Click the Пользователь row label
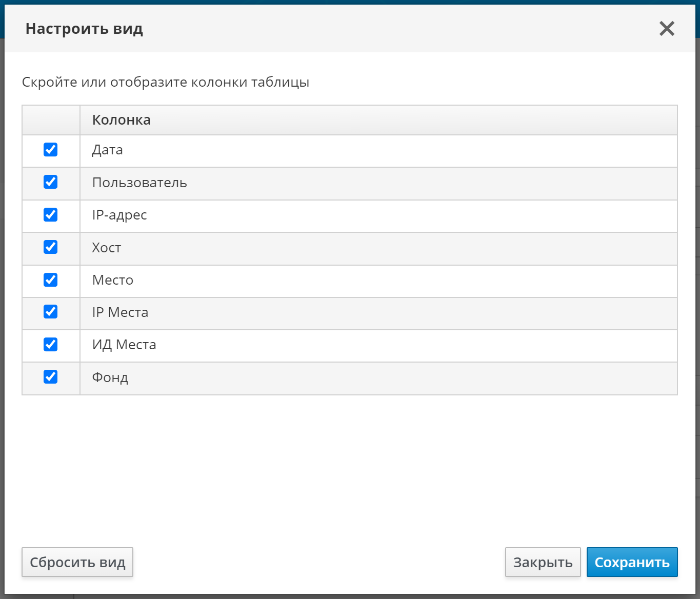 [x=139, y=183]
